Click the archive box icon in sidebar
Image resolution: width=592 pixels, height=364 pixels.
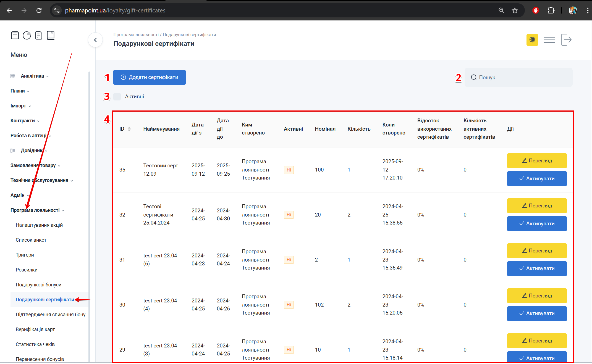tap(15, 35)
